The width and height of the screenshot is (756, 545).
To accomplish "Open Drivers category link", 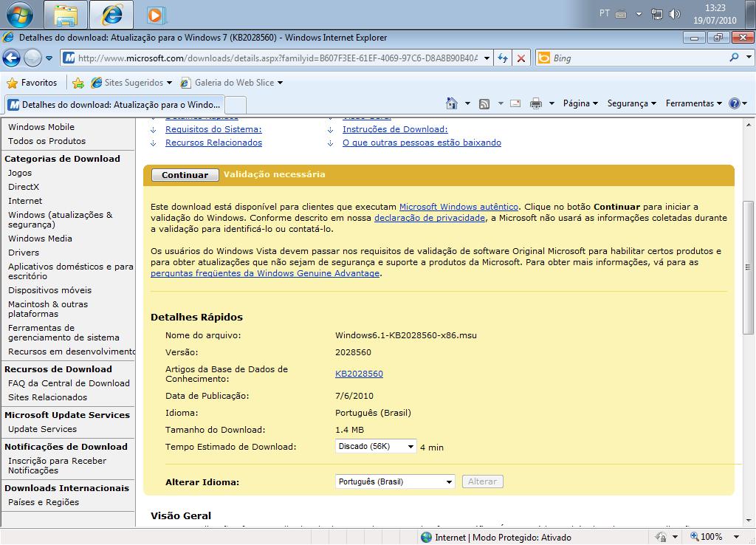I will tap(24, 253).
